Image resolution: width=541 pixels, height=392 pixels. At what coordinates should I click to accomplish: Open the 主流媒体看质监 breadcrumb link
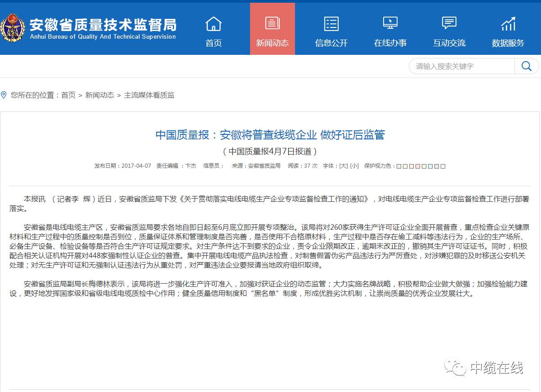(x=149, y=95)
